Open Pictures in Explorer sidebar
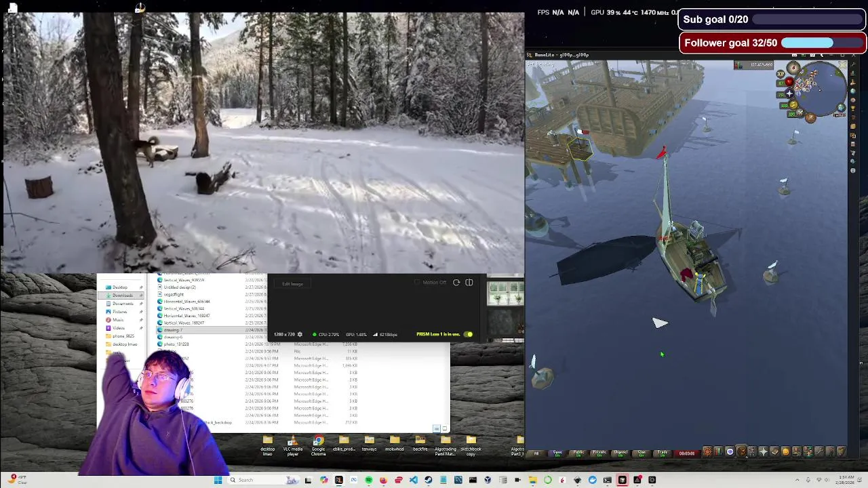 click(x=119, y=312)
